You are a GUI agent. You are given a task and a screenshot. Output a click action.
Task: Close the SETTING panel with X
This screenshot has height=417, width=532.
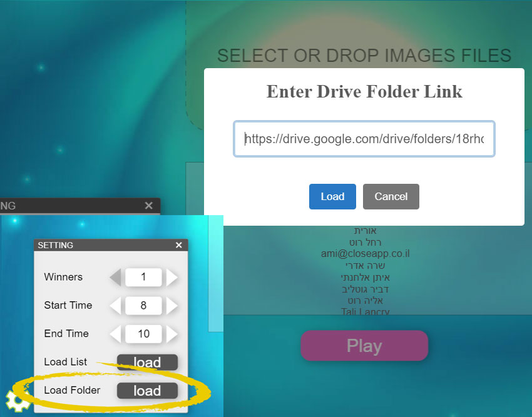178,245
